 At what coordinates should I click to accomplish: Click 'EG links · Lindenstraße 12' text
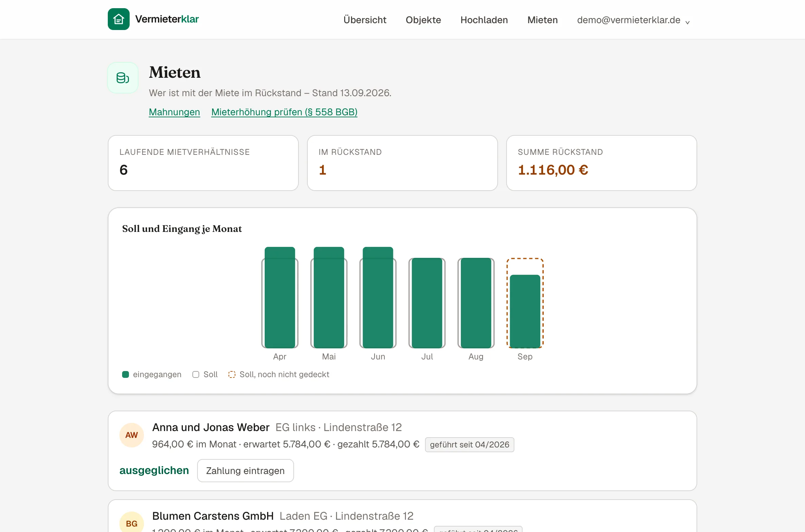[x=339, y=427]
